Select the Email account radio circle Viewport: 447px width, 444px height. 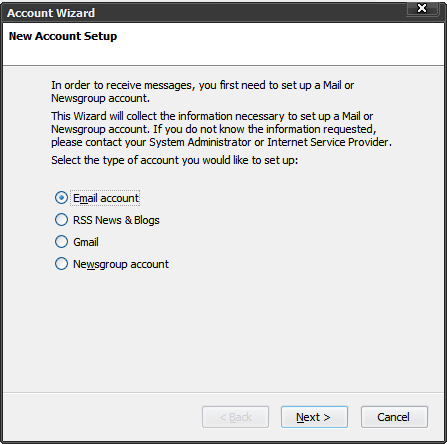coord(61,198)
